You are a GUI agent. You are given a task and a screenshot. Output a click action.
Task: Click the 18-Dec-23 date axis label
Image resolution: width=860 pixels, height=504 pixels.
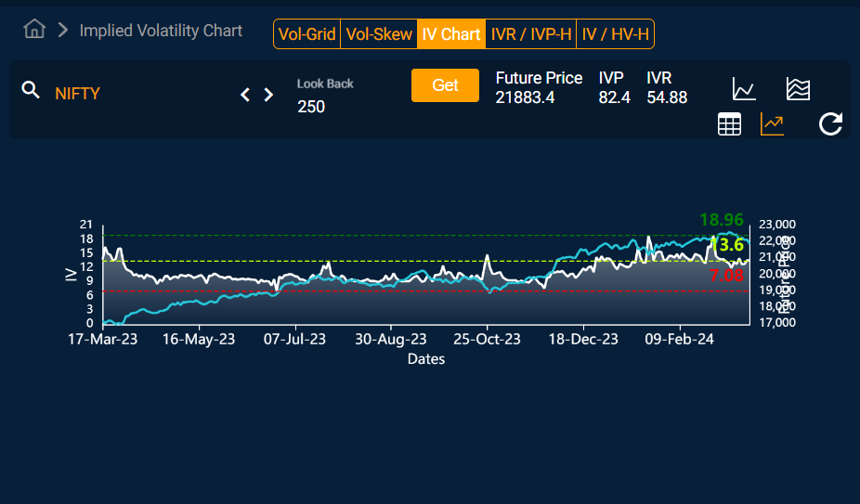(583, 340)
